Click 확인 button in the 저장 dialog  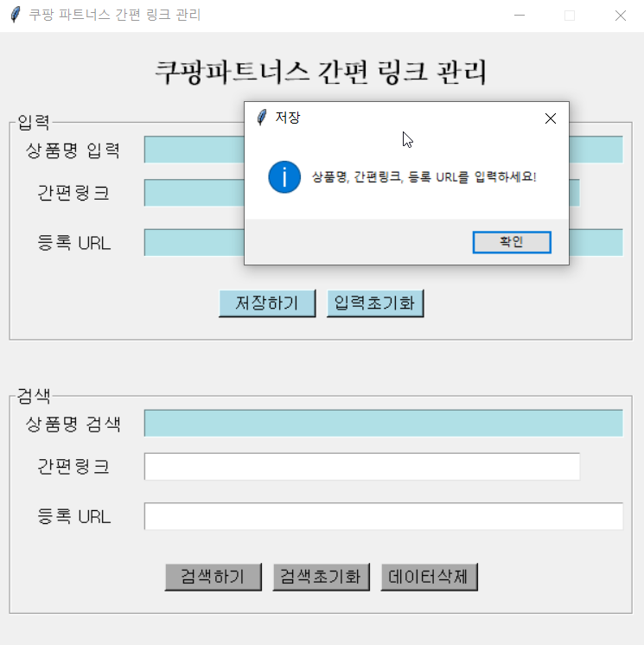click(512, 242)
